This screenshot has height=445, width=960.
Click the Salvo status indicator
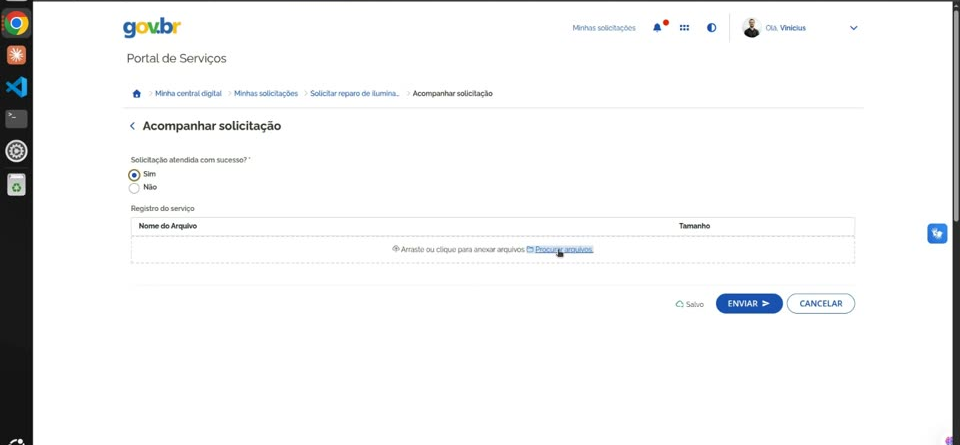[x=689, y=304]
